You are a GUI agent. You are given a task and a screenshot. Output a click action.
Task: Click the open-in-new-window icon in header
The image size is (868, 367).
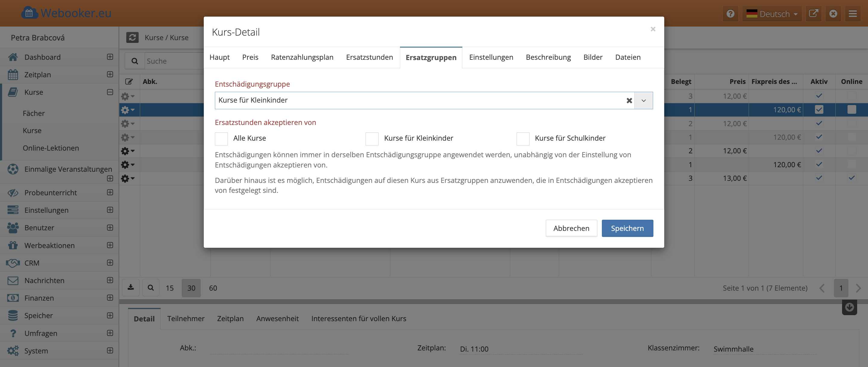pyautogui.click(x=813, y=14)
